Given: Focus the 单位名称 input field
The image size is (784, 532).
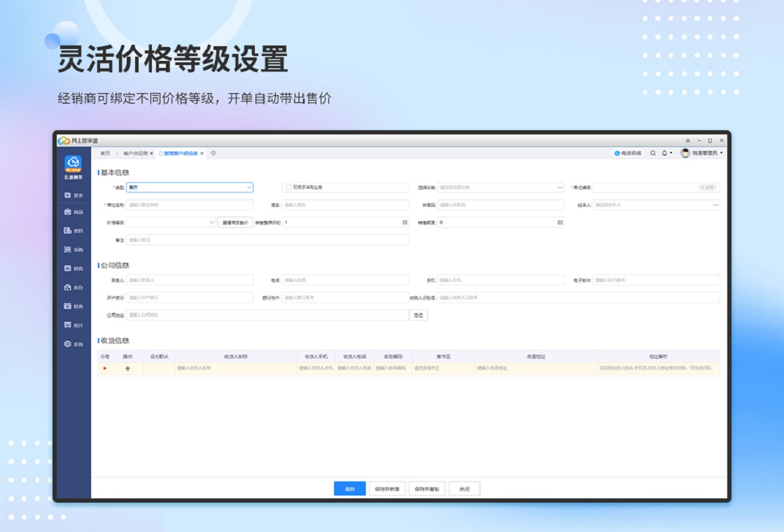Looking at the screenshot, I should click(x=190, y=205).
